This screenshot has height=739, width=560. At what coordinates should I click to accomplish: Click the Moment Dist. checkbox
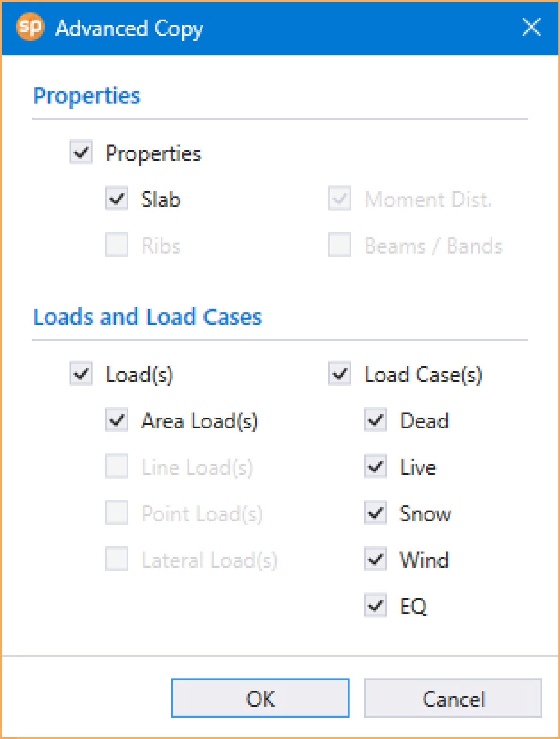[340, 199]
